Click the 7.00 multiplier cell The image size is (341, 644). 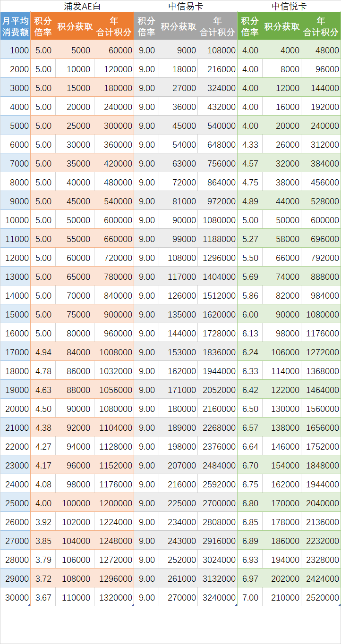[250, 597]
